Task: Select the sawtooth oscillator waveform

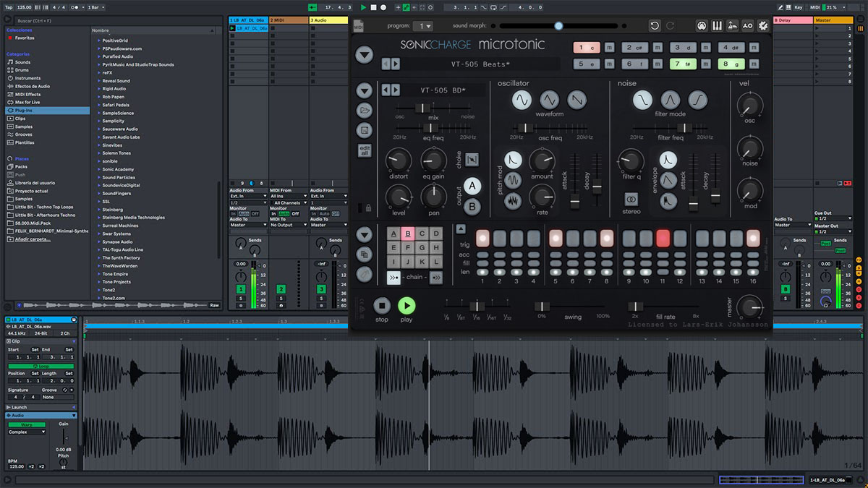Action: point(576,100)
